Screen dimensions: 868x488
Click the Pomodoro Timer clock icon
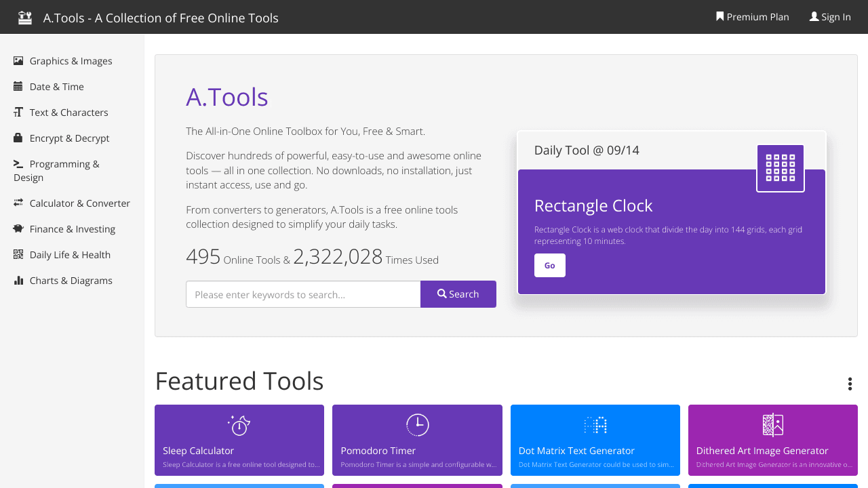click(417, 425)
